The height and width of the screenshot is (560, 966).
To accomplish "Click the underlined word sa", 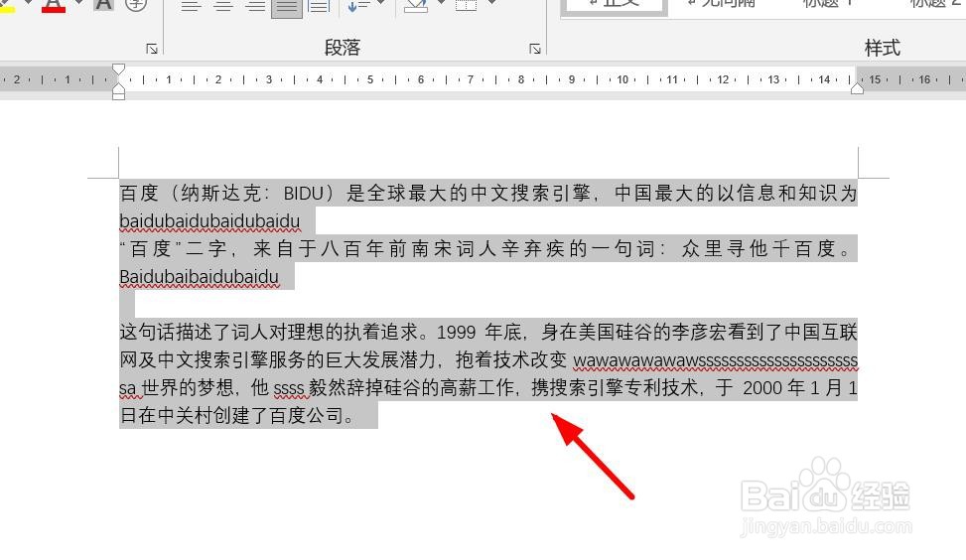I will click(127, 389).
